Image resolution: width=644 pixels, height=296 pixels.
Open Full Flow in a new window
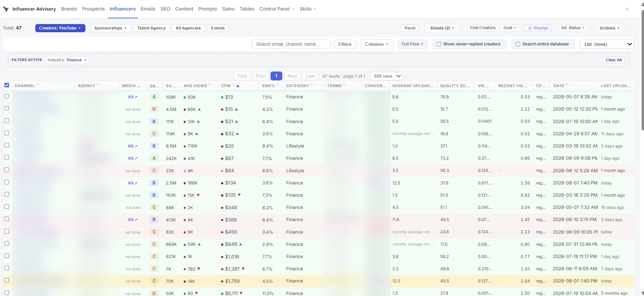pos(412,44)
